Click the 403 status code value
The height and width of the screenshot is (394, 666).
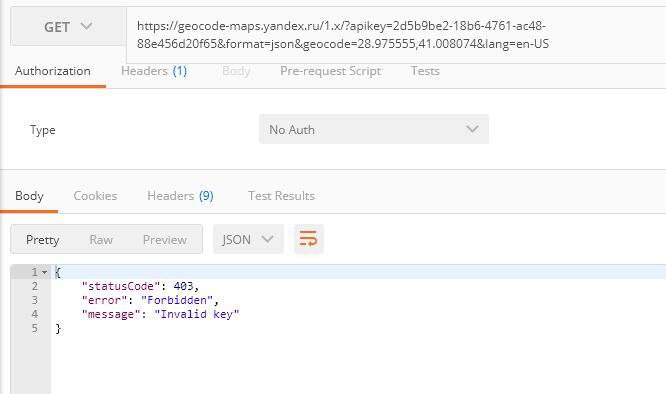point(183,286)
